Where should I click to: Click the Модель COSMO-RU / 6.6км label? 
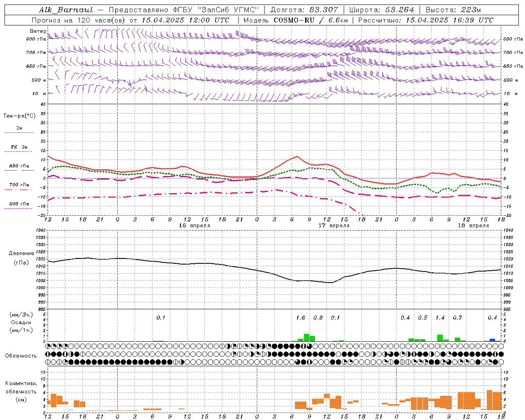[296, 20]
